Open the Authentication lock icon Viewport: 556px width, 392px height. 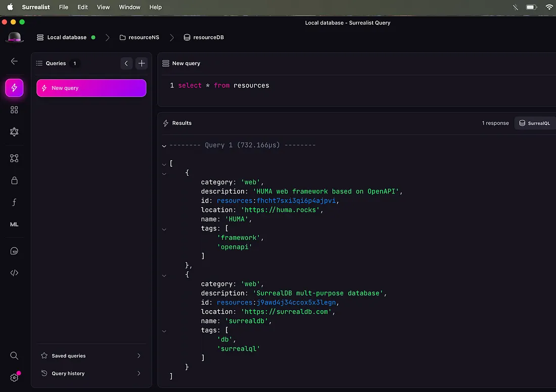pos(14,180)
